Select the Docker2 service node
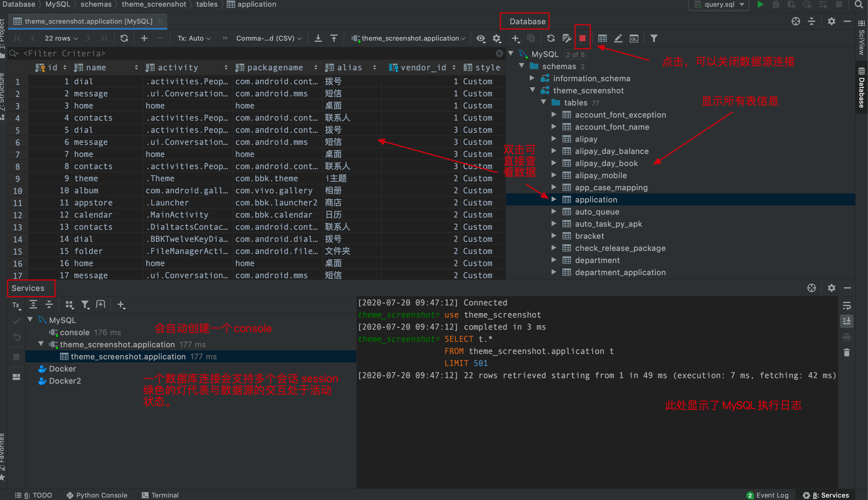The height and width of the screenshot is (500, 868). coord(65,381)
